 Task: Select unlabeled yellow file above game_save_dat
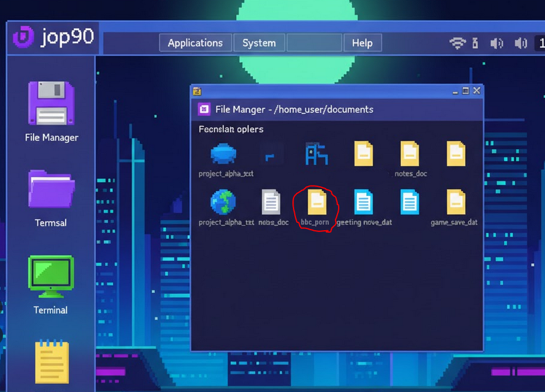[x=456, y=153]
